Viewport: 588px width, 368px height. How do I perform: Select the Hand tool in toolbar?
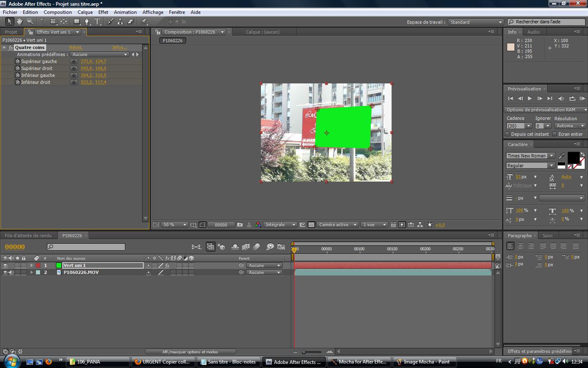19,22
